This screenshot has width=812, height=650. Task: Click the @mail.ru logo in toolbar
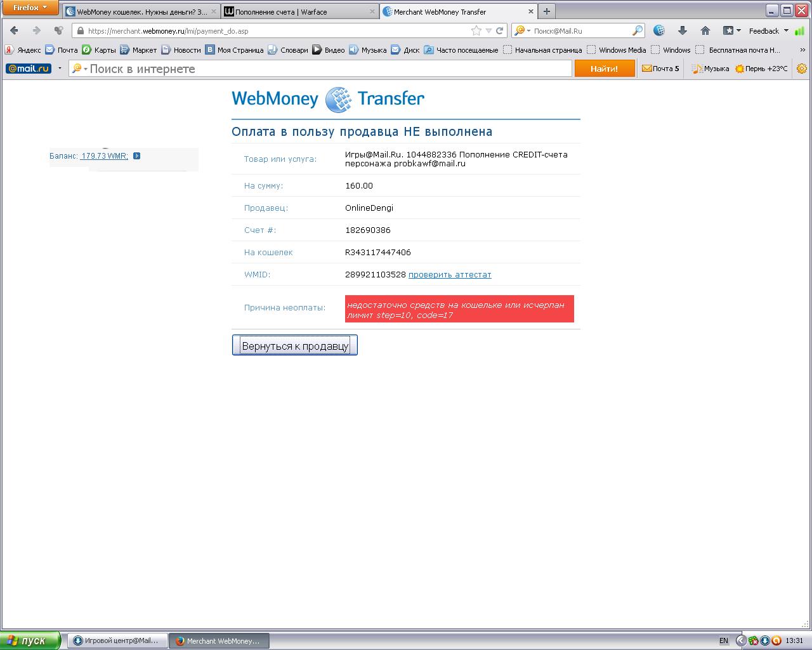click(x=29, y=69)
